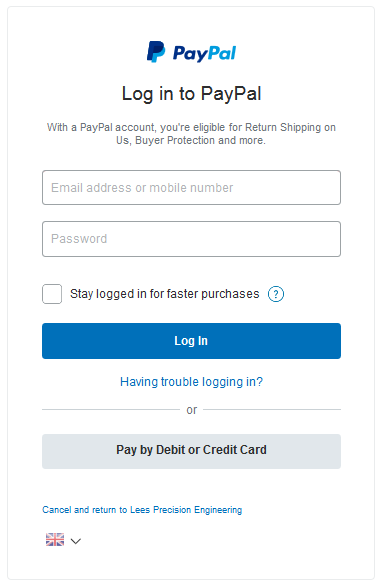Screen dimensions: 382x586
Task: Click the blue Log In button
Action: pos(191,341)
